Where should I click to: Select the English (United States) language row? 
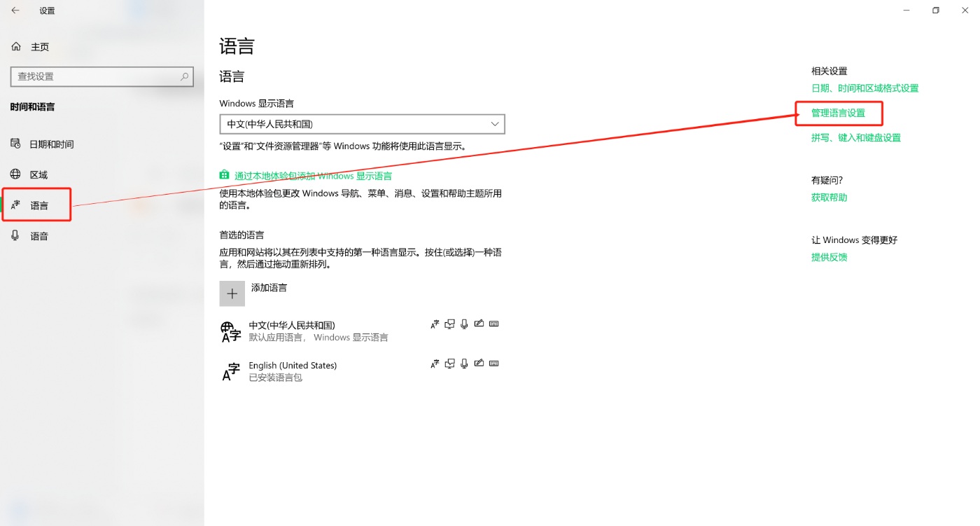click(361, 371)
